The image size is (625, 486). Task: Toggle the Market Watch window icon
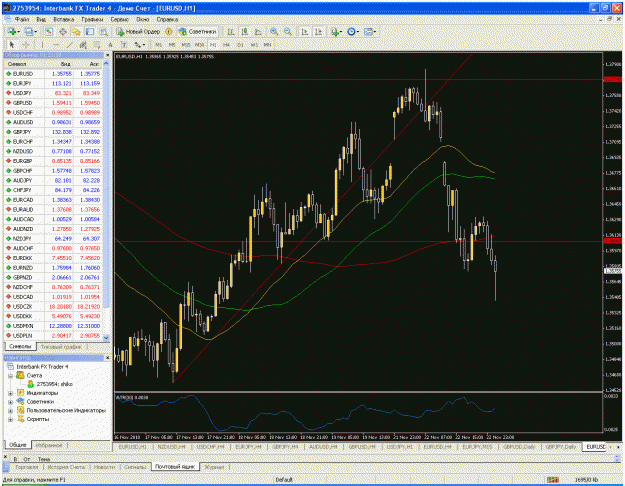[x=49, y=32]
